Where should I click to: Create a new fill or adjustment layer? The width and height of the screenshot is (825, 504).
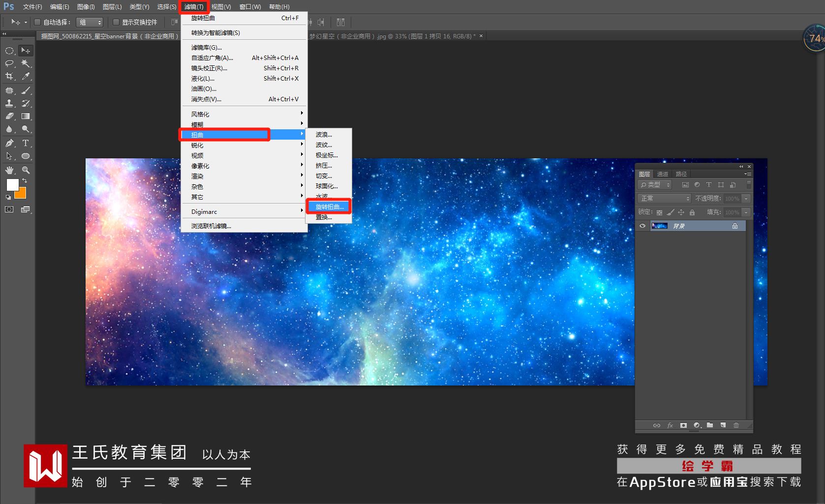(697, 425)
